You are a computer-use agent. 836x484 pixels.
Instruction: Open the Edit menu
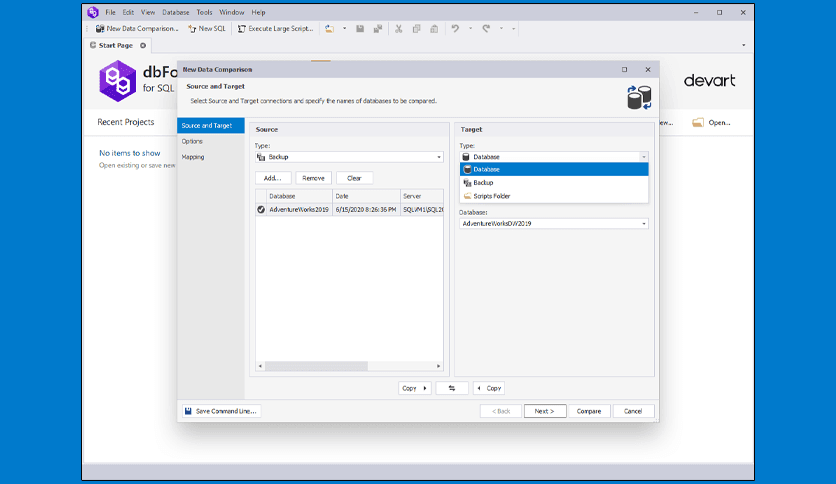pyautogui.click(x=128, y=12)
